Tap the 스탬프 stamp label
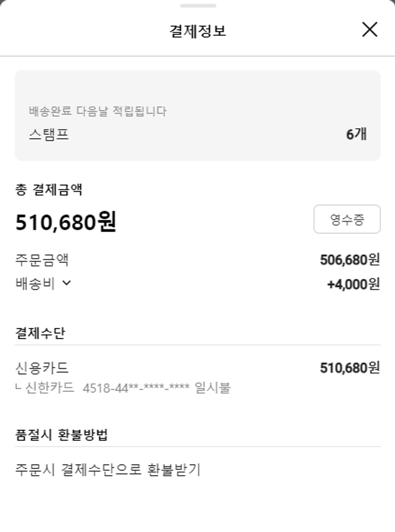This screenshot has width=395, height=532. click(48, 134)
